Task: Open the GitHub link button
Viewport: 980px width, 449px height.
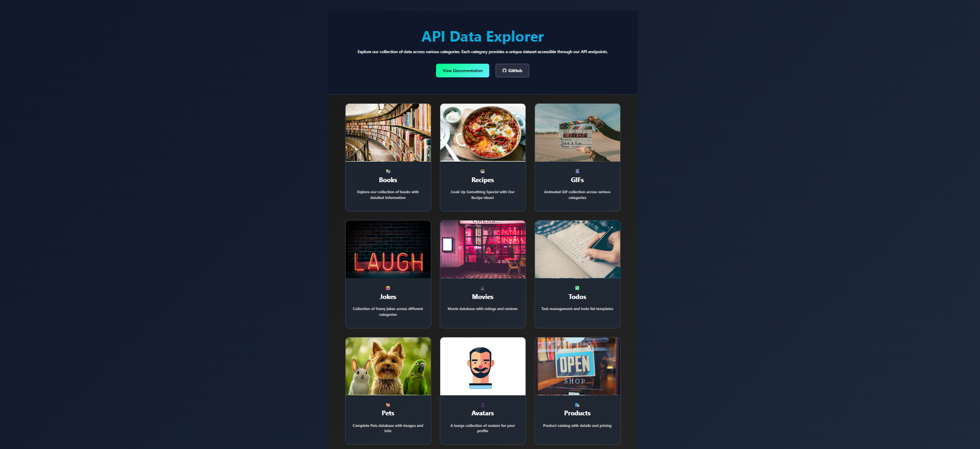Action: [512, 71]
